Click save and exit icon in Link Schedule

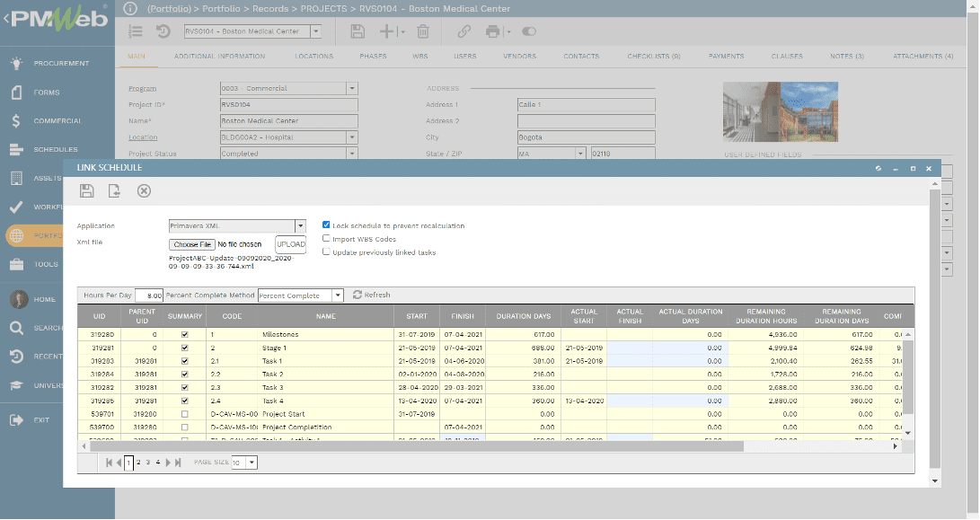pyautogui.click(x=114, y=191)
